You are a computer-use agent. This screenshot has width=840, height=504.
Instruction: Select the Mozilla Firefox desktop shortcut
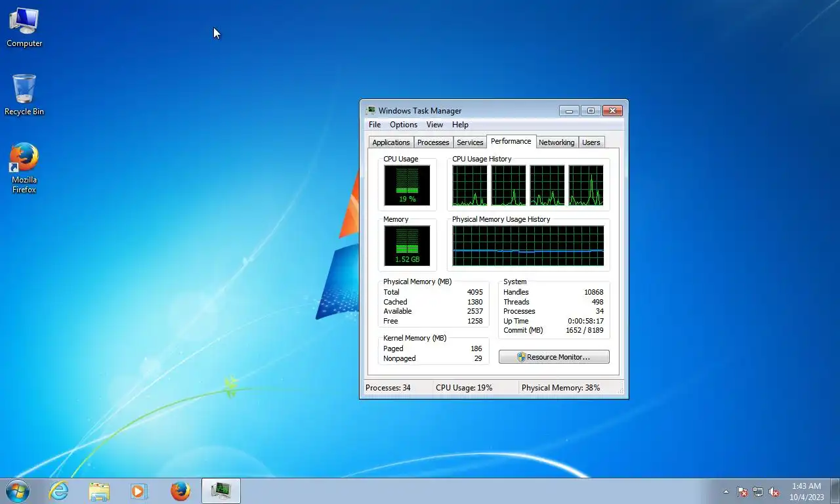pyautogui.click(x=24, y=168)
